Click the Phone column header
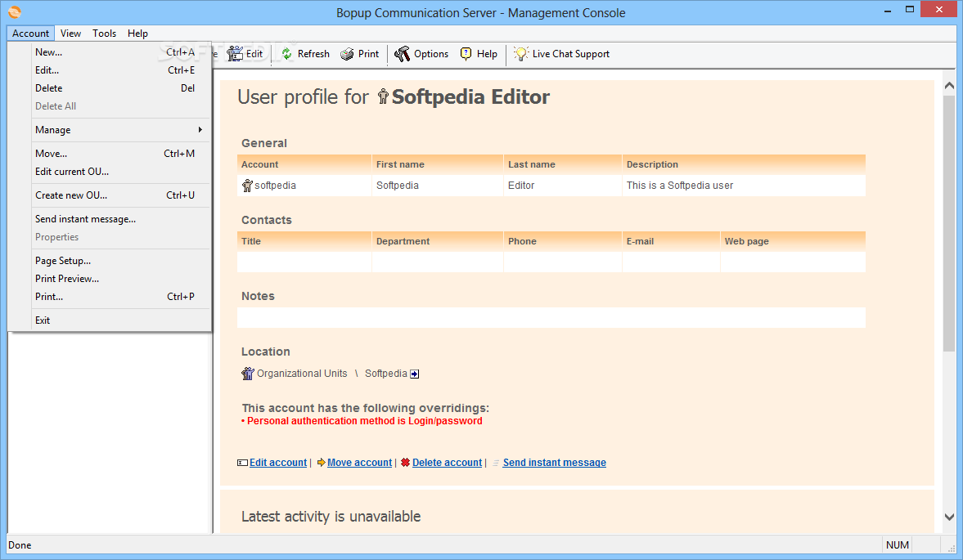This screenshot has height=560, width=963. click(x=563, y=241)
